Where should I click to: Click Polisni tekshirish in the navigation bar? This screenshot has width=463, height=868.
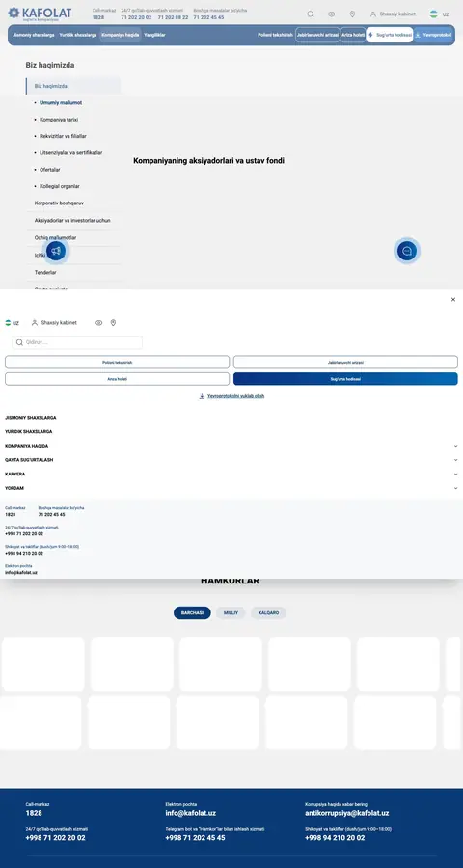click(275, 35)
